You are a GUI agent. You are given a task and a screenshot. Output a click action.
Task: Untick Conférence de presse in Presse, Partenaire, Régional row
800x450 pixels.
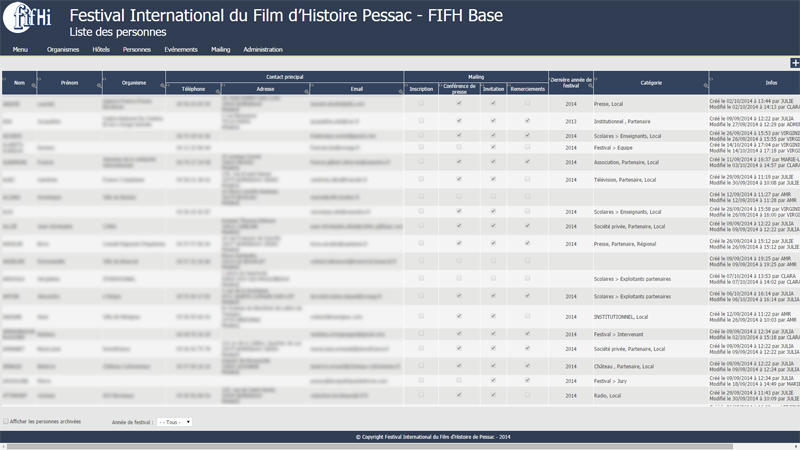click(x=459, y=243)
